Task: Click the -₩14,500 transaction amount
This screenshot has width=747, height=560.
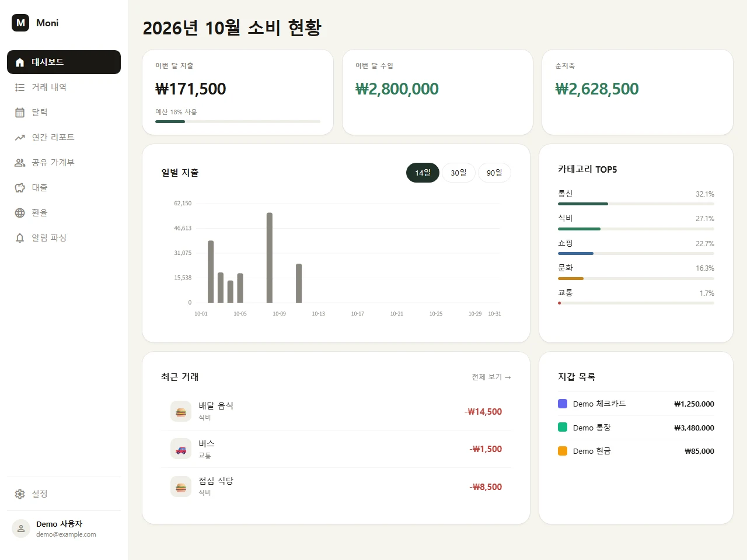Action: point(483,412)
